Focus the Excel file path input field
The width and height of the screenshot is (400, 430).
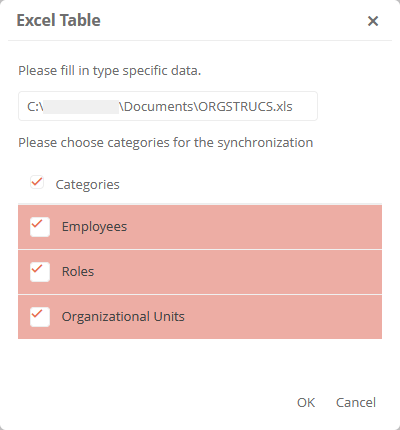168,106
